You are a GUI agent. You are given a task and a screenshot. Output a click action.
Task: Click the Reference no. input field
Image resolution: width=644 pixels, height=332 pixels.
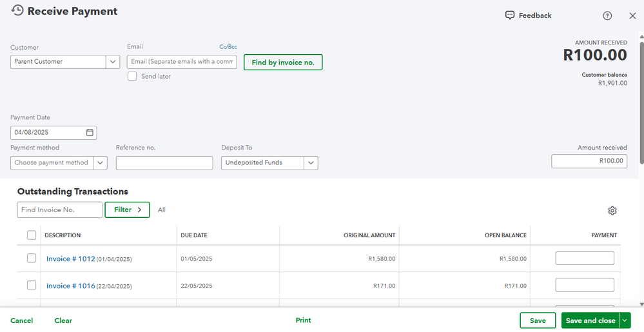click(x=164, y=163)
